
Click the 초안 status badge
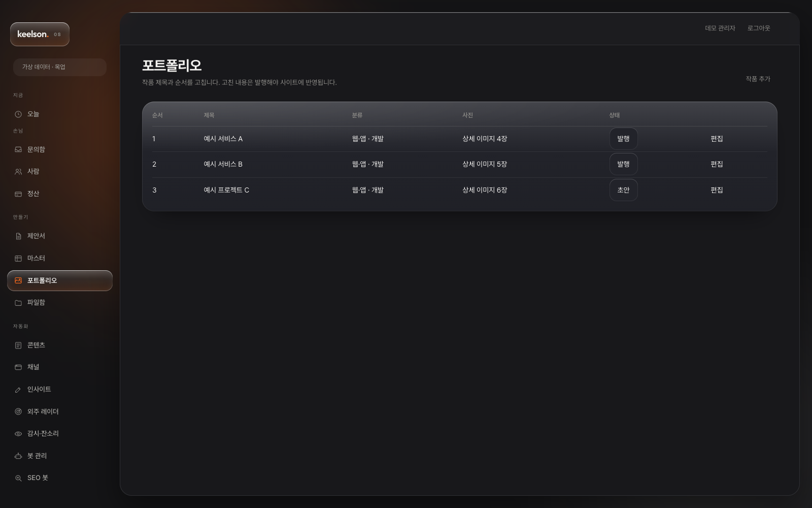(623, 190)
